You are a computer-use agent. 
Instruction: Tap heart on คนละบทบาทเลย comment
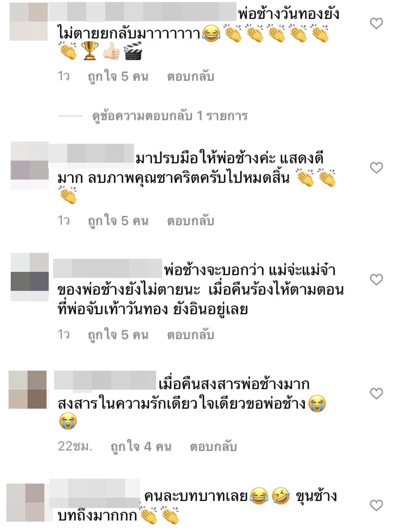(x=376, y=505)
